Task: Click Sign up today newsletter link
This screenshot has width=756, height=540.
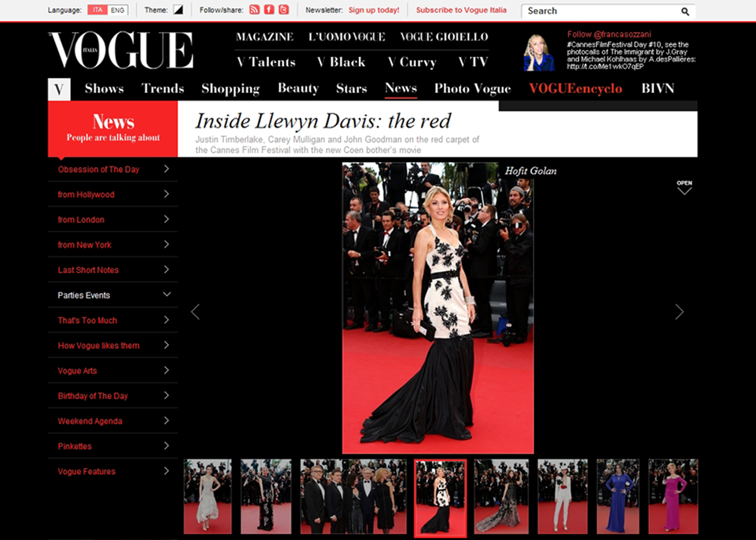Action: (x=374, y=10)
